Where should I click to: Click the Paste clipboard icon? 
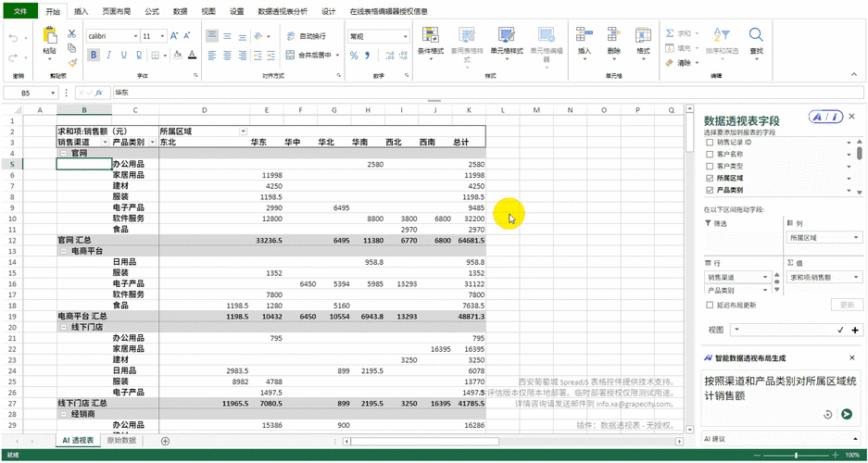coord(50,36)
